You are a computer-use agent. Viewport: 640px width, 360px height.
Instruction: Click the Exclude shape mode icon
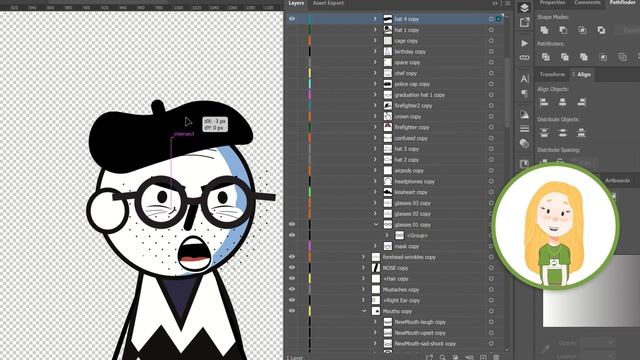click(602, 30)
